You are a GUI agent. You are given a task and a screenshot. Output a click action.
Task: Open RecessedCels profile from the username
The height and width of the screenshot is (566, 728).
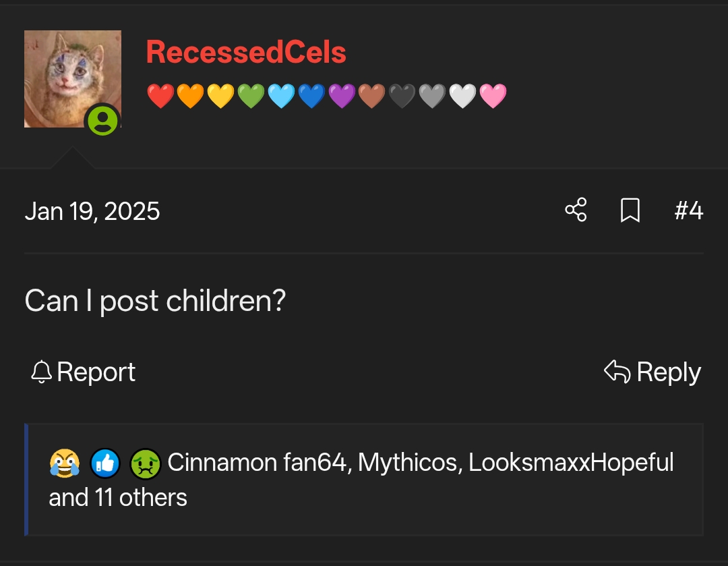245,52
